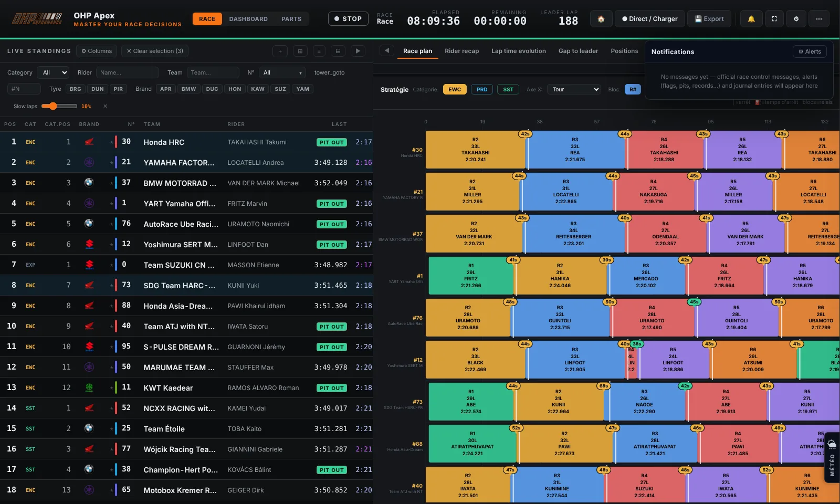Click the BMW brand logo for team 37
The width and height of the screenshot is (840, 504).
89,183
